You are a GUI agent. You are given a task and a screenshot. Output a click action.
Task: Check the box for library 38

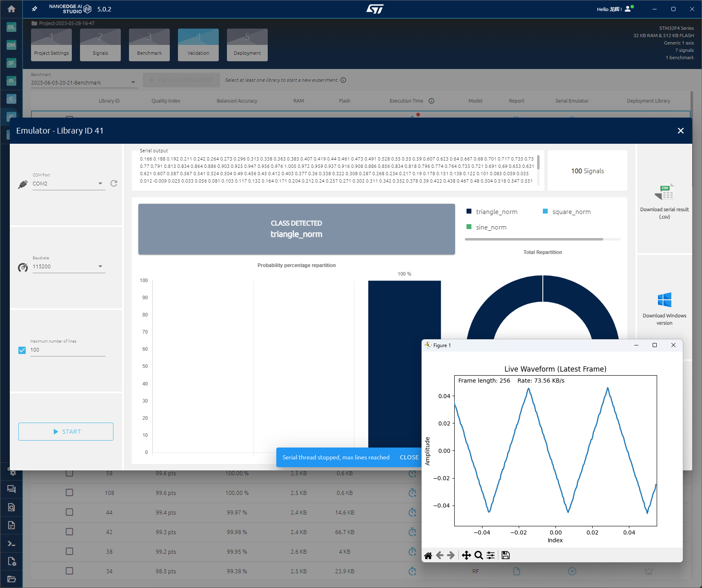69,551
